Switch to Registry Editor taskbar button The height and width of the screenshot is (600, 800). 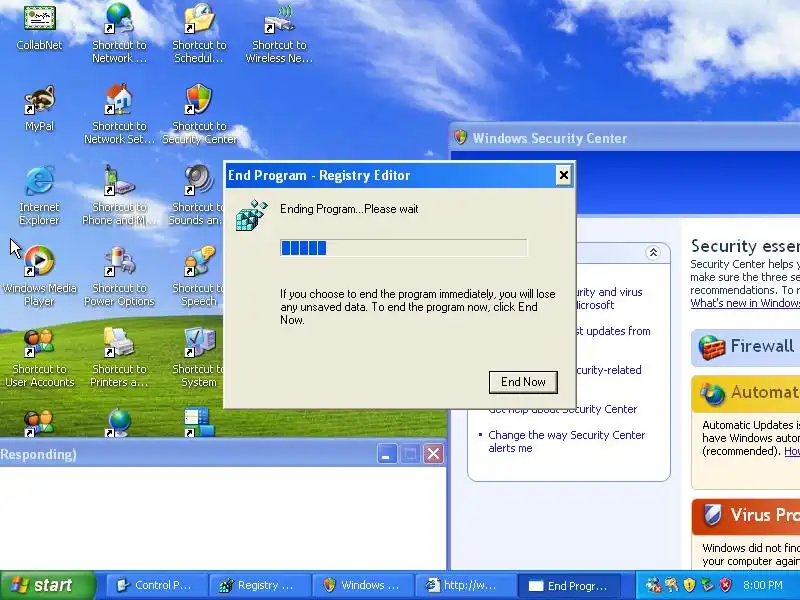260,585
